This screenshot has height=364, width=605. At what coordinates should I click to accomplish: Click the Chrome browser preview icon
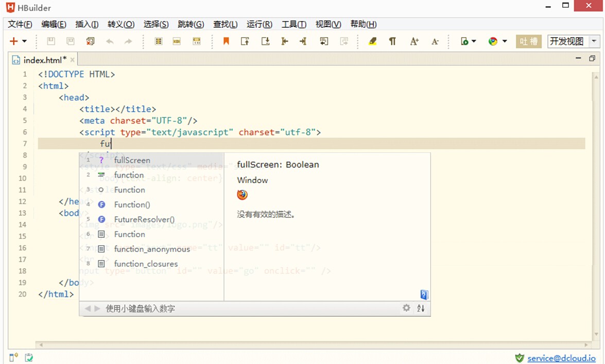pos(493,41)
